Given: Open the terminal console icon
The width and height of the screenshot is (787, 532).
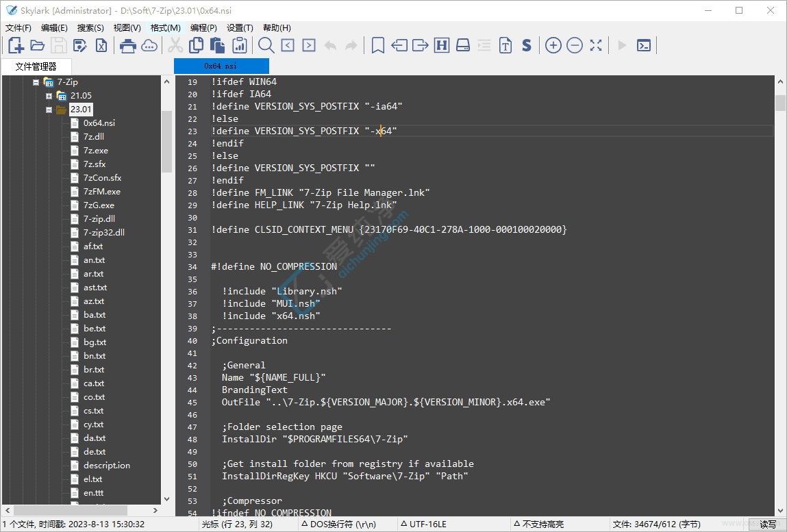Looking at the screenshot, I should (x=643, y=46).
